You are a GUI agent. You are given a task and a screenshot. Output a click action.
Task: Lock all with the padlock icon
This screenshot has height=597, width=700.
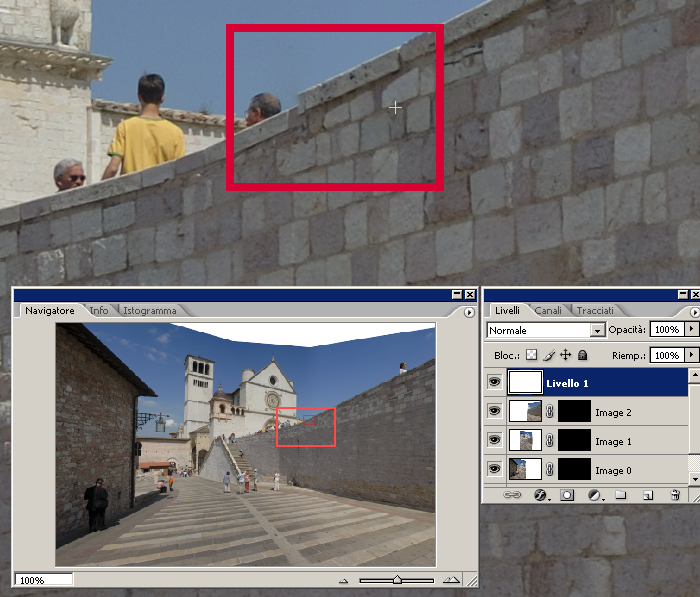coord(582,355)
